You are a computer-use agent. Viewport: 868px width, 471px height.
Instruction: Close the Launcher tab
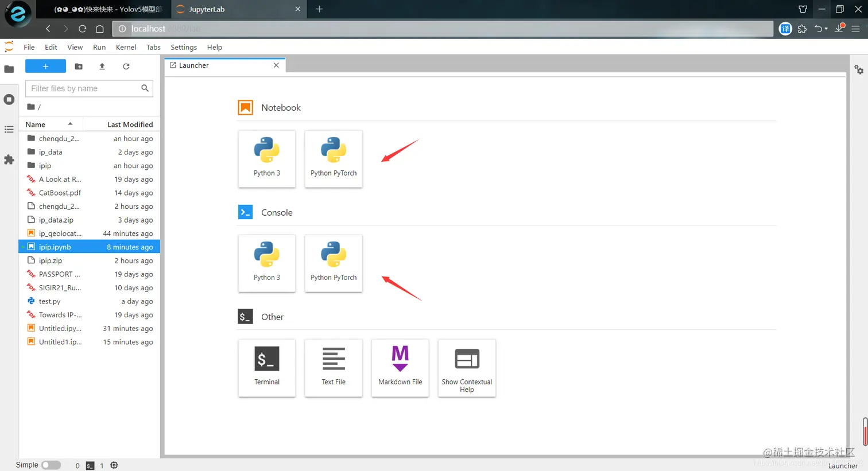tap(276, 65)
